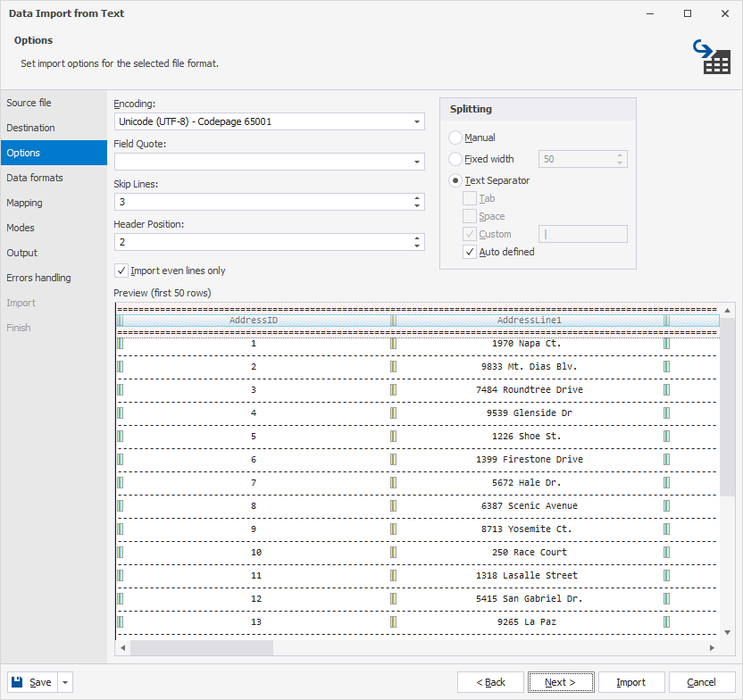Click the '1399 Firestone Drive' preview cell

[x=530, y=460]
